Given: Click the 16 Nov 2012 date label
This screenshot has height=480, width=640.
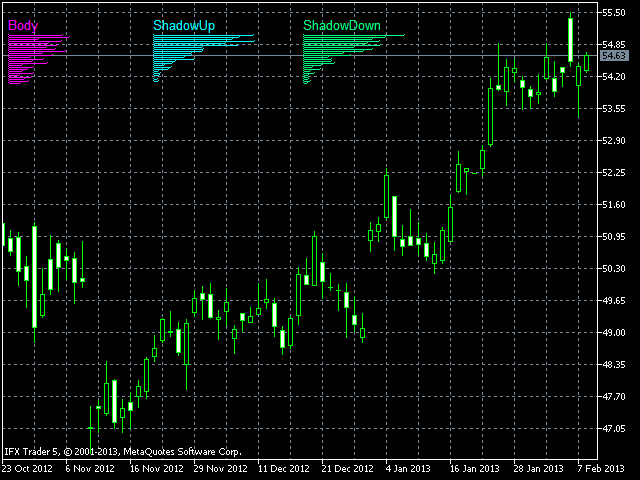Looking at the screenshot, I should coord(156,469).
